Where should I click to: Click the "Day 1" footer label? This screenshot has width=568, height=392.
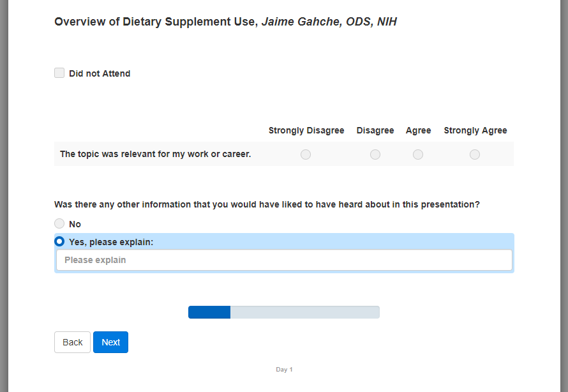click(x=284, y=370)
